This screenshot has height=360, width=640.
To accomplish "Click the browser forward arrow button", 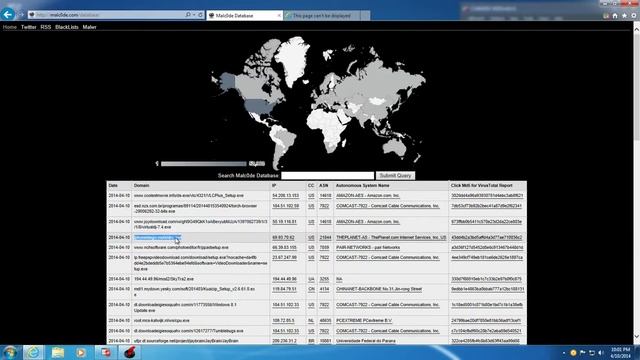I will tap(21, 15).
